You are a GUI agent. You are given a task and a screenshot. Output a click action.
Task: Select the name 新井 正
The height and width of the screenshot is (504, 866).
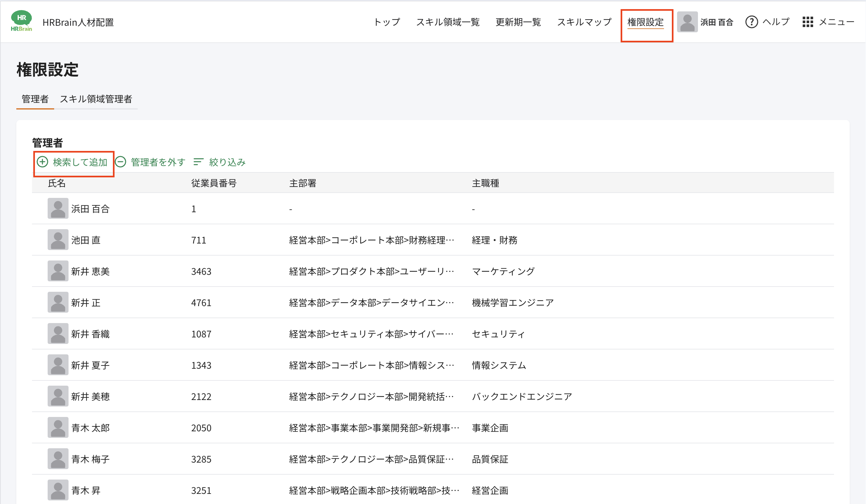[85, 303]
